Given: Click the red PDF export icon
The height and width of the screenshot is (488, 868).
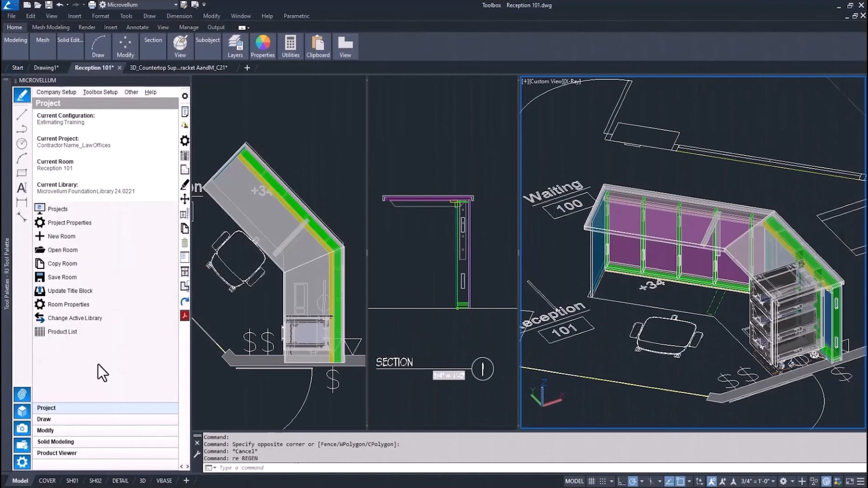Looking at the screenshot, I should [x=184, y=315].
